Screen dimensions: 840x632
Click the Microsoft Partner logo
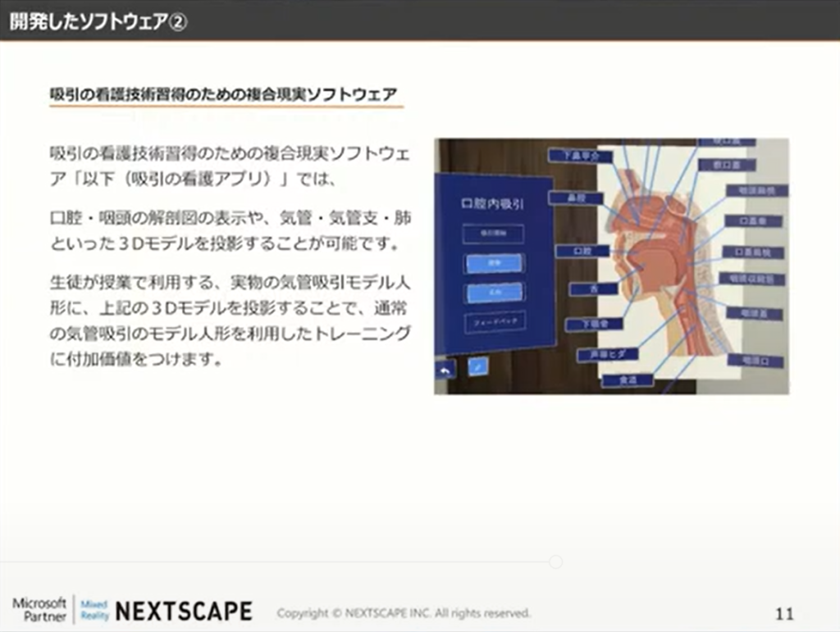(x=40, y=611)
